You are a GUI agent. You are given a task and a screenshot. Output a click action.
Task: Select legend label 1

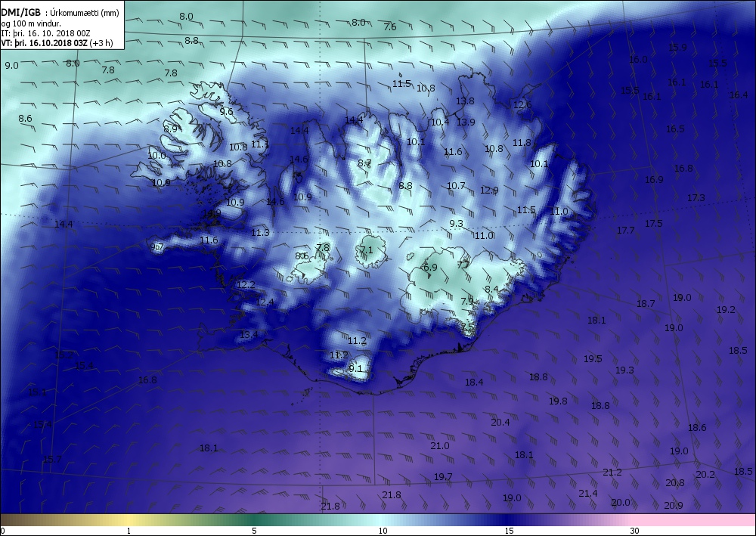click(x=129, y=531)
